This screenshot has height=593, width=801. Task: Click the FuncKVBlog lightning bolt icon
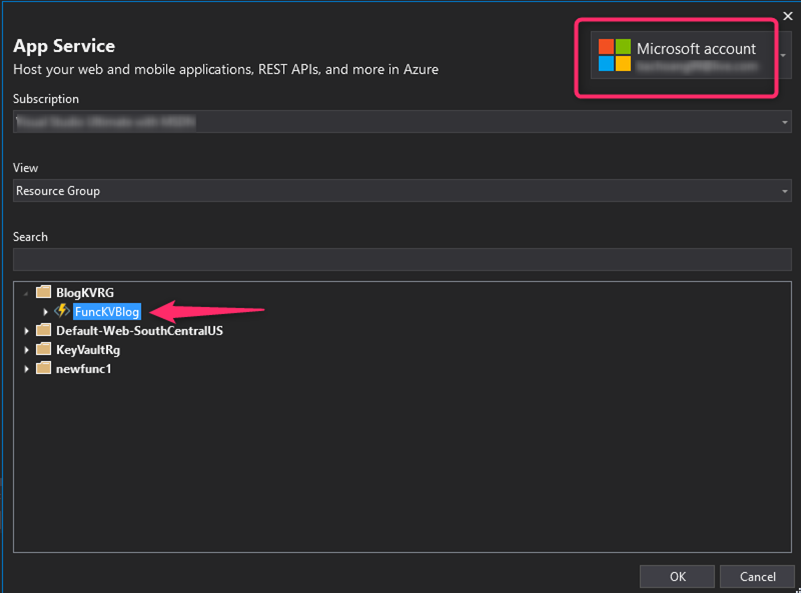62,311
